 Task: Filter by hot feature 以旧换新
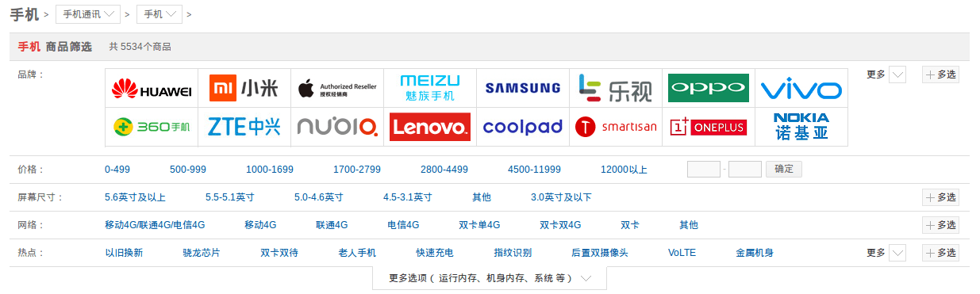point(124,253)
